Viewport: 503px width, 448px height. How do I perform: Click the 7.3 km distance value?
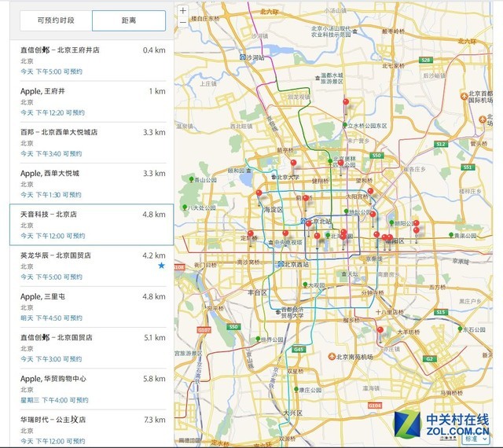point(155,420)
